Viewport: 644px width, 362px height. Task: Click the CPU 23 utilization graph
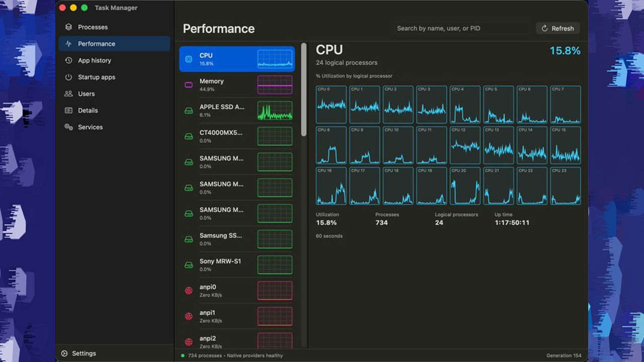pos(566,186)
